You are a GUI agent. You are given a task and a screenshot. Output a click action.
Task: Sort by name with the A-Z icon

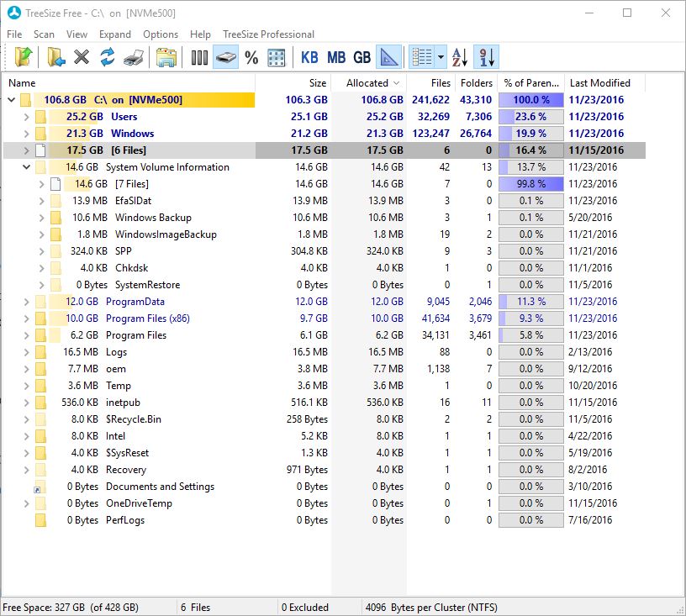[460, 57]
